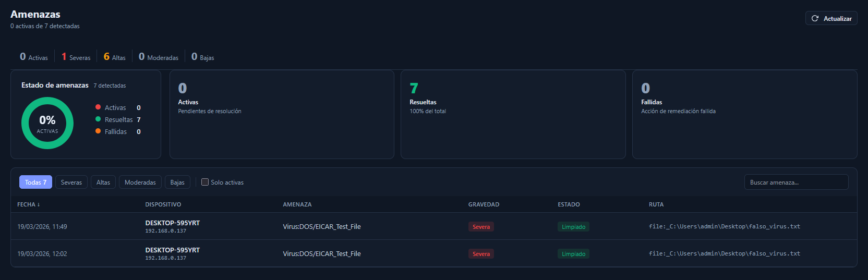The width and height of the screenshot is (868, 280).
Task: Open the Fallidas summary card
Action: coord(744,114)
